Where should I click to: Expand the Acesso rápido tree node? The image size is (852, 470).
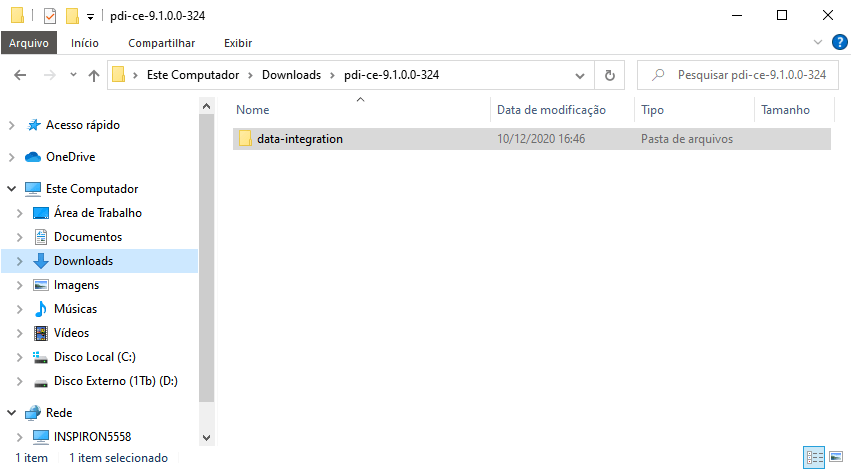tap(12, 125)
